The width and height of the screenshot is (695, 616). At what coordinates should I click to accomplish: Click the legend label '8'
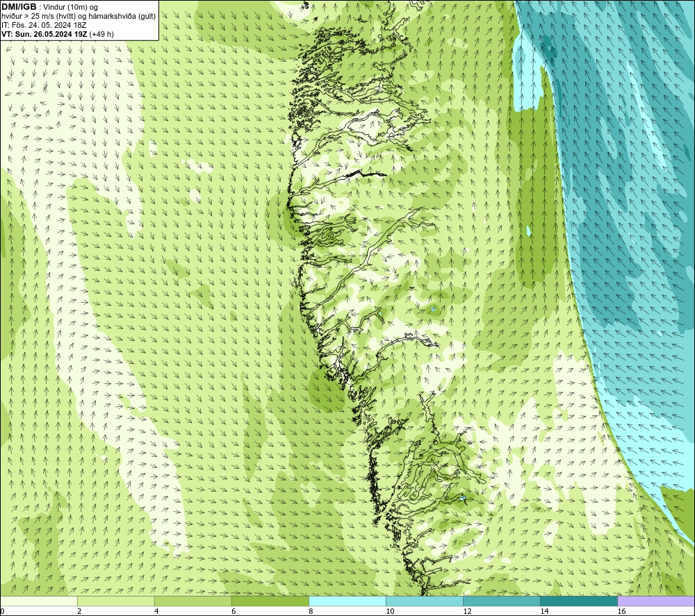[x=311, y=611]
